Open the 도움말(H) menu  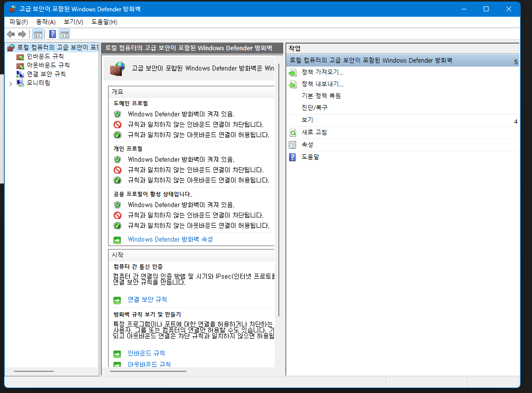pos(104,22)
